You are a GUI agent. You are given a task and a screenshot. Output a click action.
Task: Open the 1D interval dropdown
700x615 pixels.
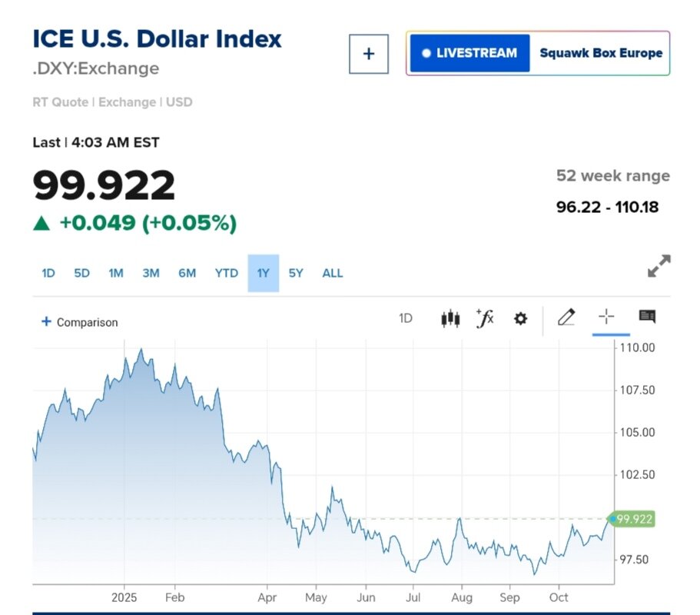406,318
